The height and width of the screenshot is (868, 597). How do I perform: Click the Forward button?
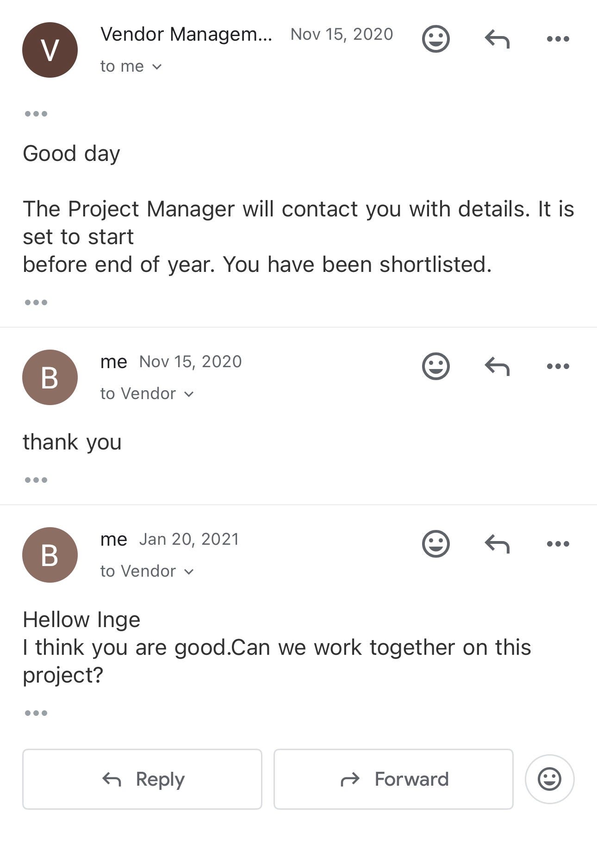click(x=393, y=779)
